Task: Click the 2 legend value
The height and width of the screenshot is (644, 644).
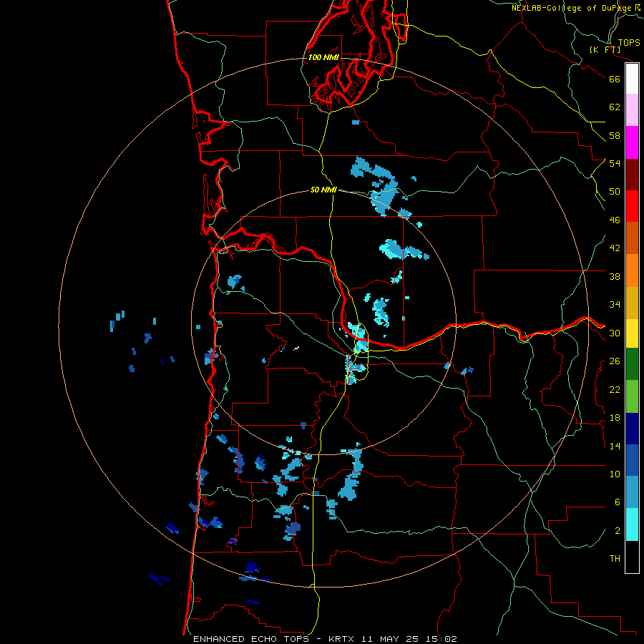Action: click(x=617, y=531)
